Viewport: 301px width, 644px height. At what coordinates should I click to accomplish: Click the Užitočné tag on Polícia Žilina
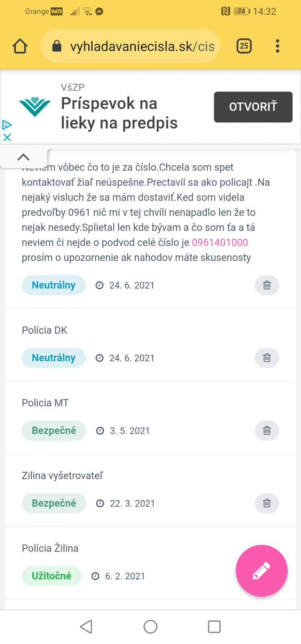pos(51,576)
